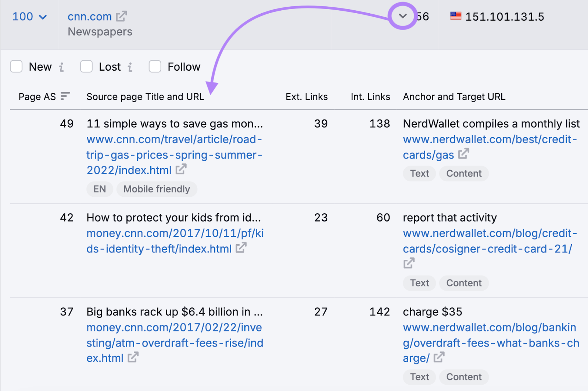The height and width of the screenshot is (391, 588).
Task: Click the Mobile friendly tag
Action: [157, 189]
